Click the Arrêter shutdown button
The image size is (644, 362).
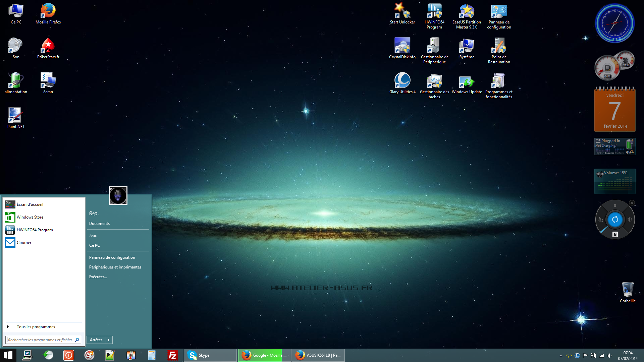tap(96, 340)
